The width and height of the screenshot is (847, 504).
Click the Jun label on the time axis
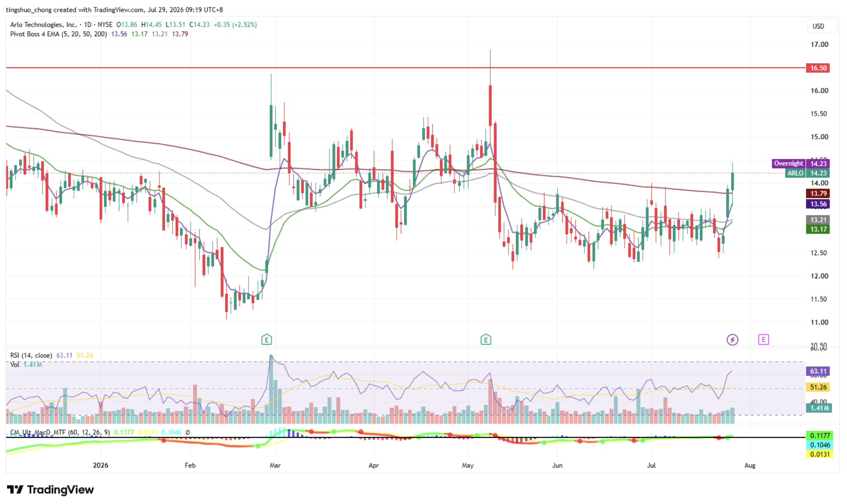coord(557,465)
